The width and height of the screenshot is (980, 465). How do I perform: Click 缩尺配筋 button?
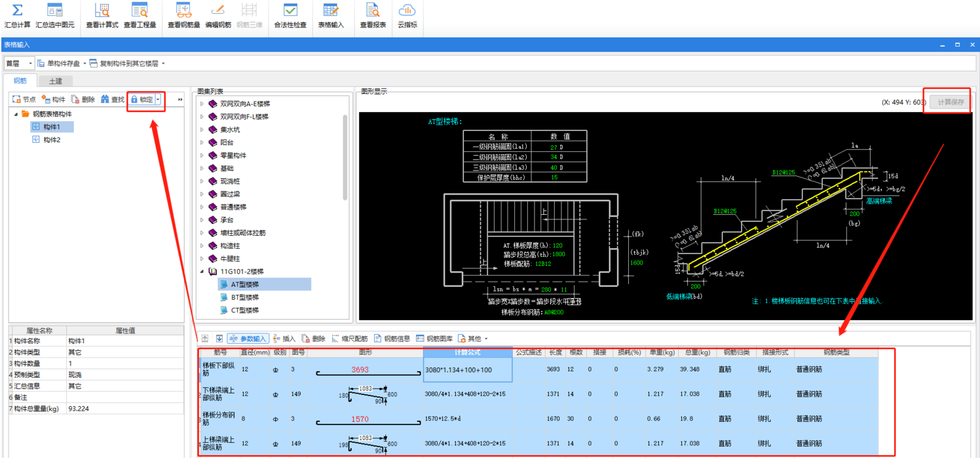tap(350, 339)
